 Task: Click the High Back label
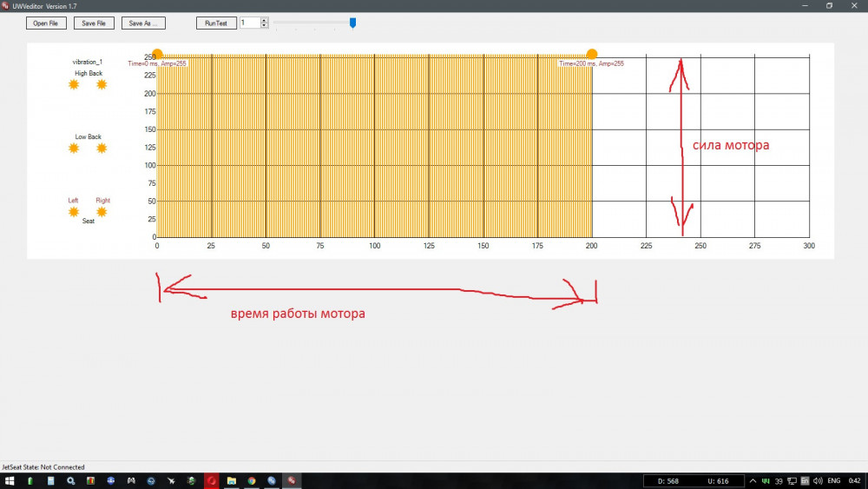coord(89,73)
